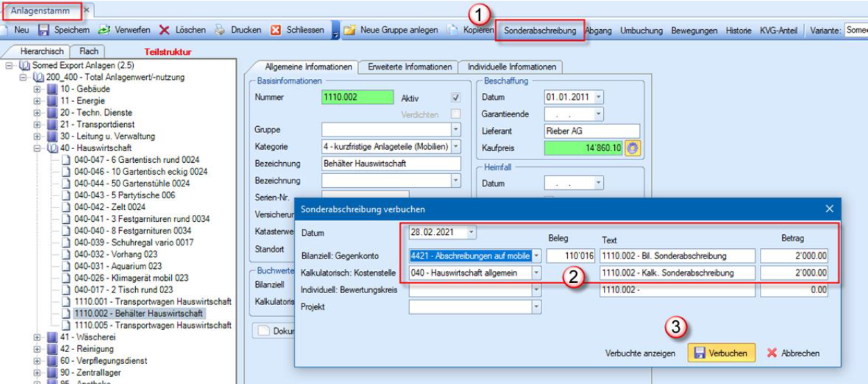The width and height of the screenshot is (868, 384).
Task: Open the Individuelle Informationen tab
Action: click(512, 67)
